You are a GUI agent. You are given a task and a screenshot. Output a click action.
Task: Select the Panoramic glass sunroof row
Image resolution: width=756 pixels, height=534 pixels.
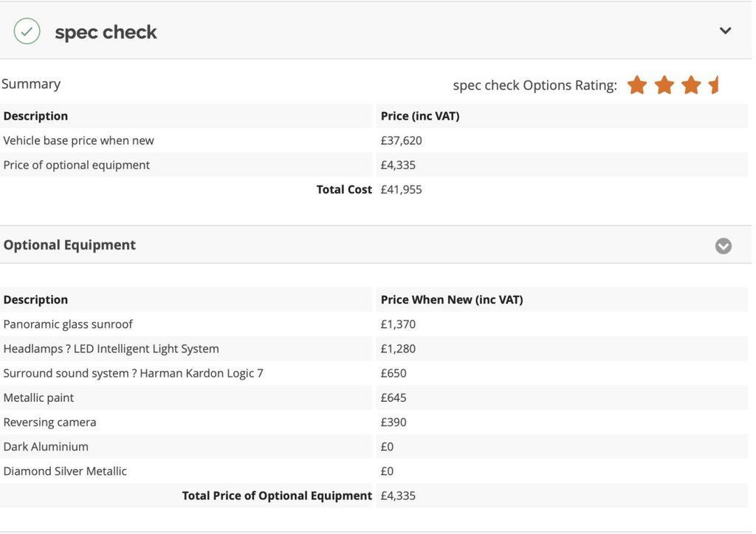(x=68, y=324)
